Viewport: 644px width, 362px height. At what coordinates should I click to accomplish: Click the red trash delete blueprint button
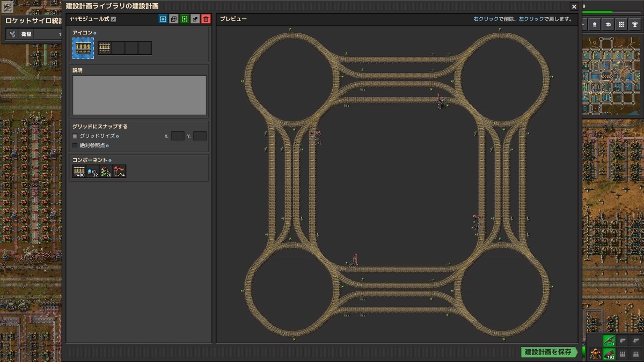coord(206,19)
